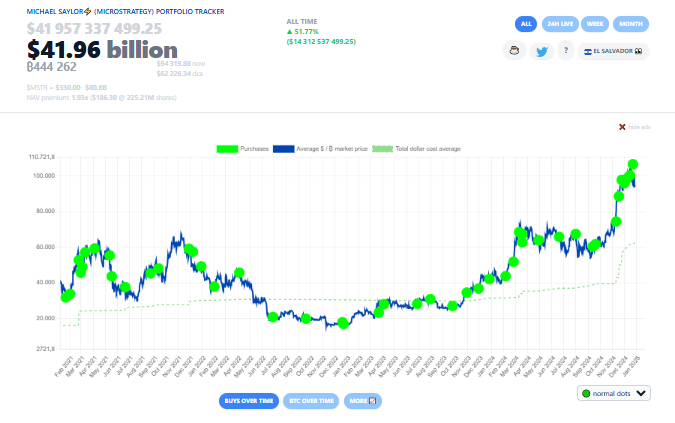
Task: Click the ₿444 262 holdings figure
Action: [52, 67]
